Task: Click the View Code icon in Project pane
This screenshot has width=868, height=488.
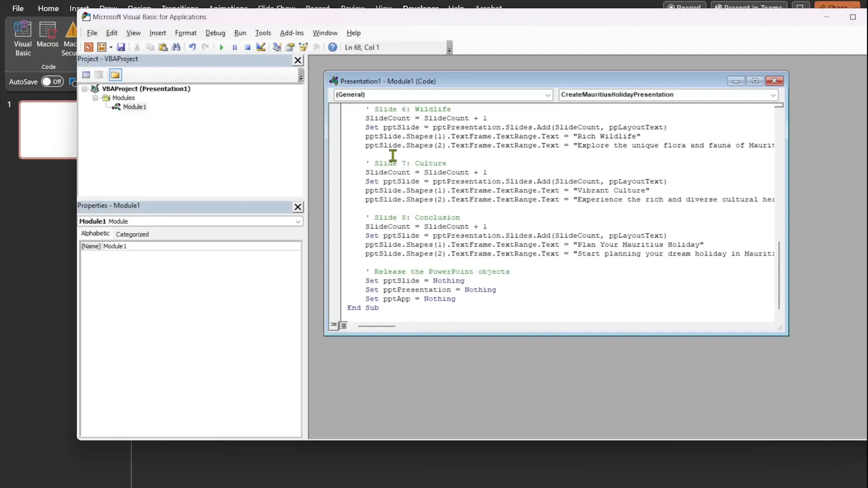Action: tap(86, 75)
